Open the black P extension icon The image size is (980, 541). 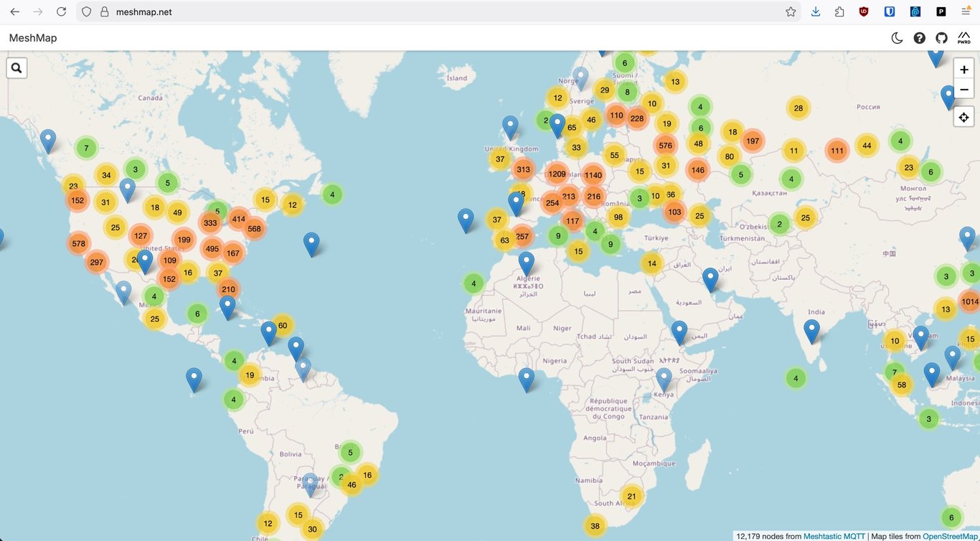tap(941, 11)
